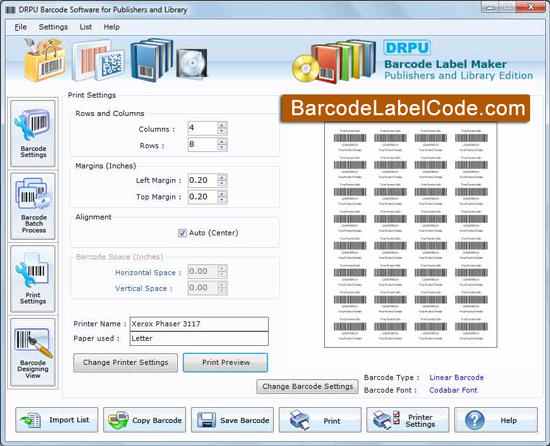Increase the Left Margin with up arrow
The height and width of the screenshot is (446, 550).
[x=222, y=177]
